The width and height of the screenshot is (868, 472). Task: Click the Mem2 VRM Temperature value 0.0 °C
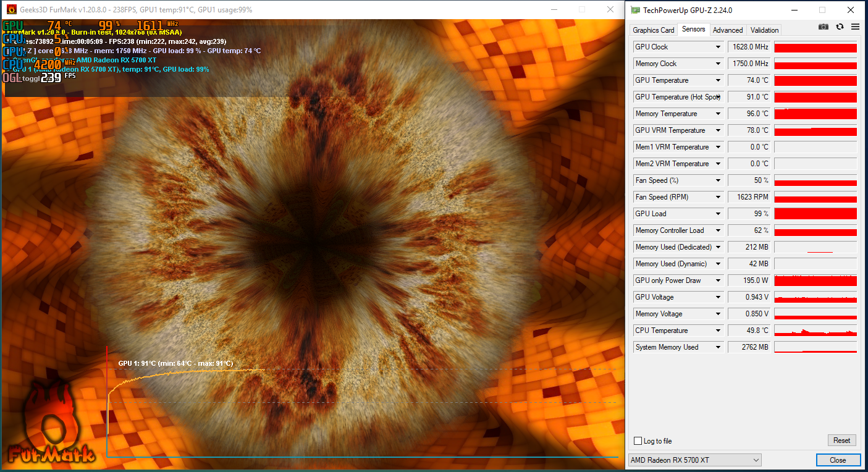coord(749,164)
